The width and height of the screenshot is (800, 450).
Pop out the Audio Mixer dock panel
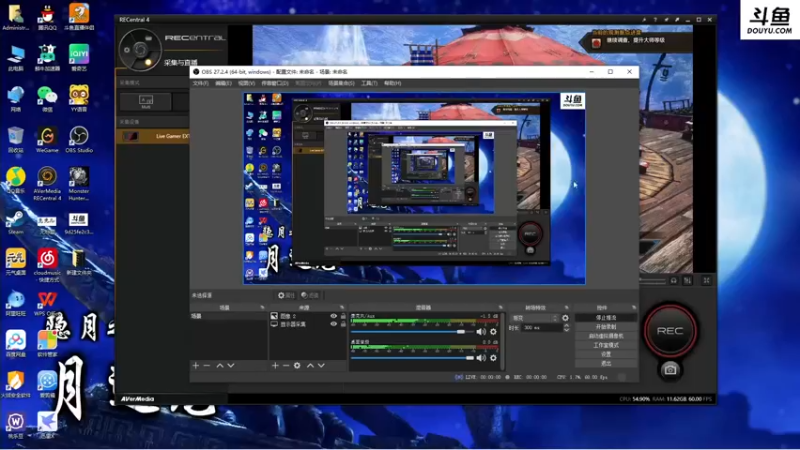[x=501, y=308]
